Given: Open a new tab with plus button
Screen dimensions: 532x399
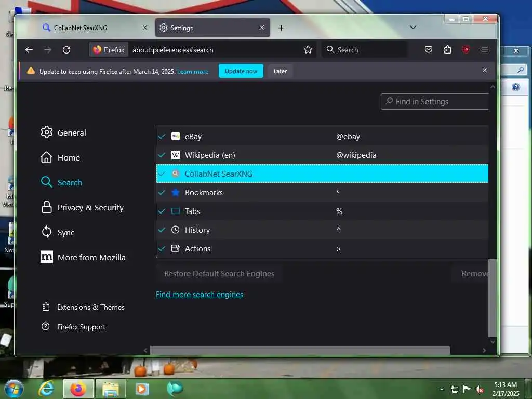Looking at the screenshot, I should 281,28.
